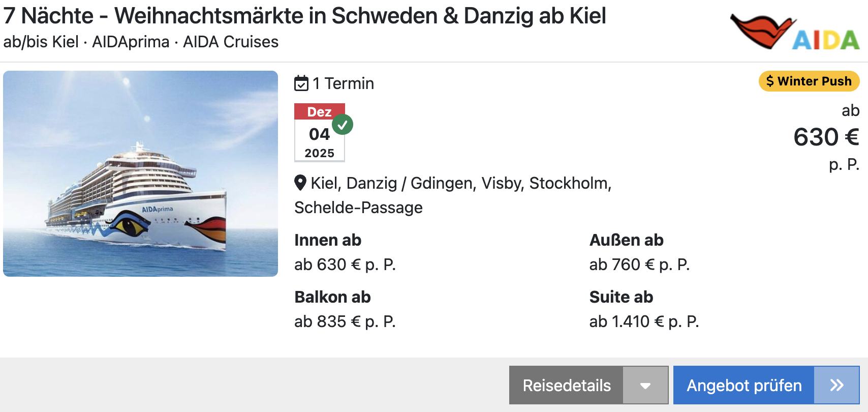Expand the Reisedetails dropdown arrow
868x412 pixels.
click(645, 385)
